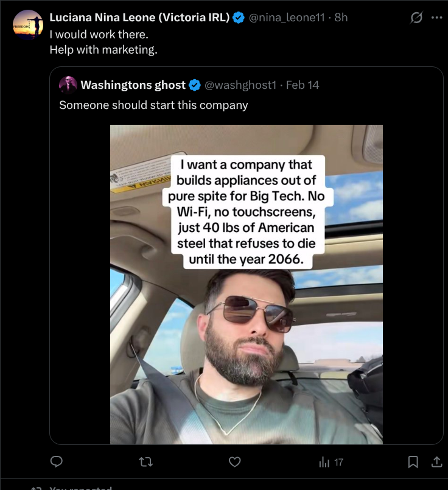Click the 8h timestamp link
The height and width of the screenshot is (490, 448).
pyautogui.click(x=340, y=18)
